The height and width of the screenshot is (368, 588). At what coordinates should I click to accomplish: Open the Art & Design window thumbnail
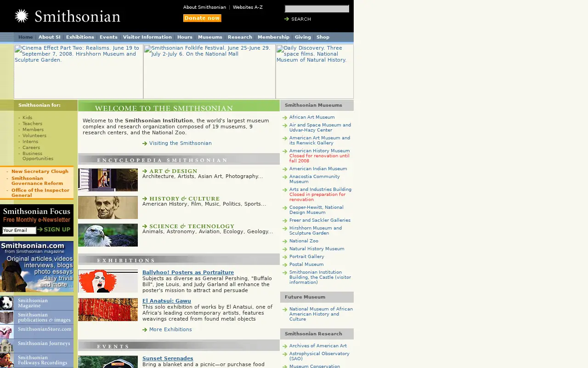coord(108,180)
